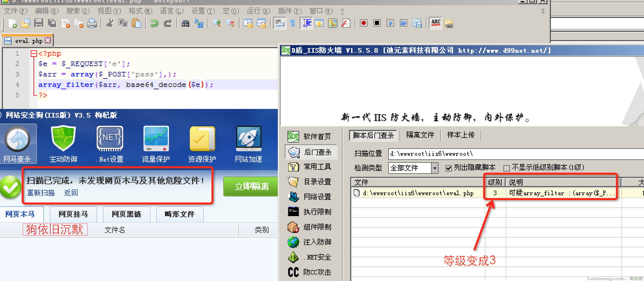Toggle the indent guide toolbar icon
644x281 pixels.
coord(306,23)
